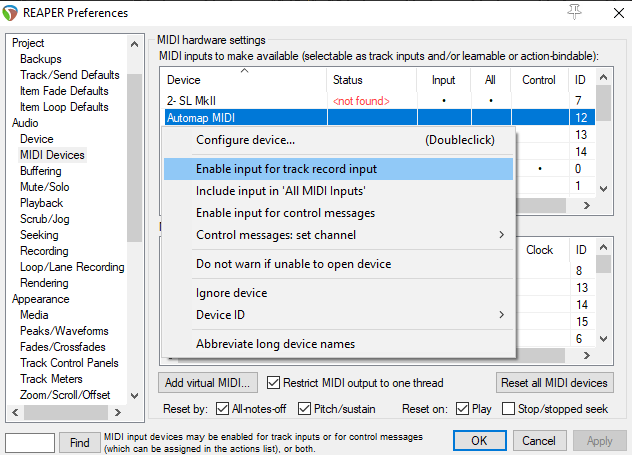Screen dimensions: 632x455
Task: Select the Automap MIDI device row
Action: [379, 117]
